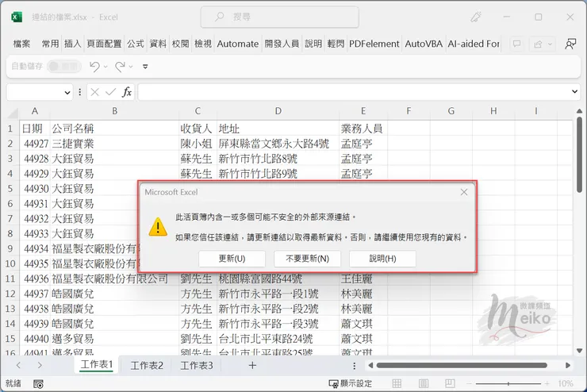Click the sheet tab bar options dots
The width and height of the screenshot is (587, 392).
[355, 366]
